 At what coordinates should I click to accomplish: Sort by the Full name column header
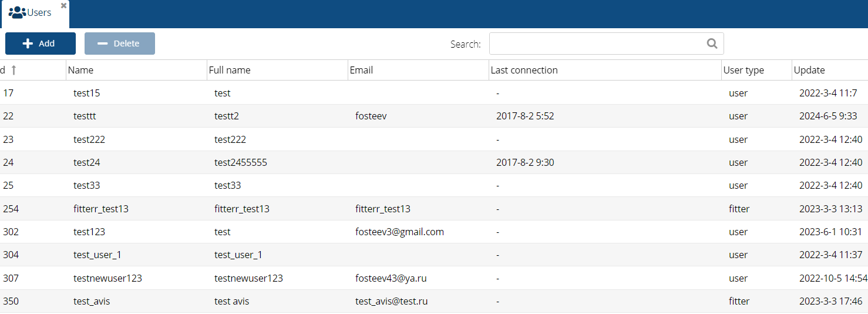coord(230,70)
